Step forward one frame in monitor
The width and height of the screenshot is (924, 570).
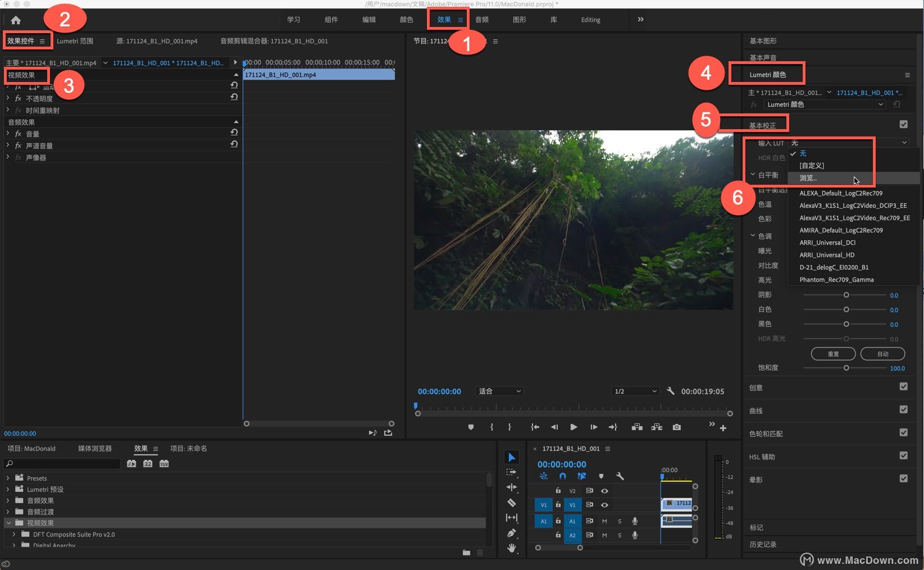(x=594, y=427)
